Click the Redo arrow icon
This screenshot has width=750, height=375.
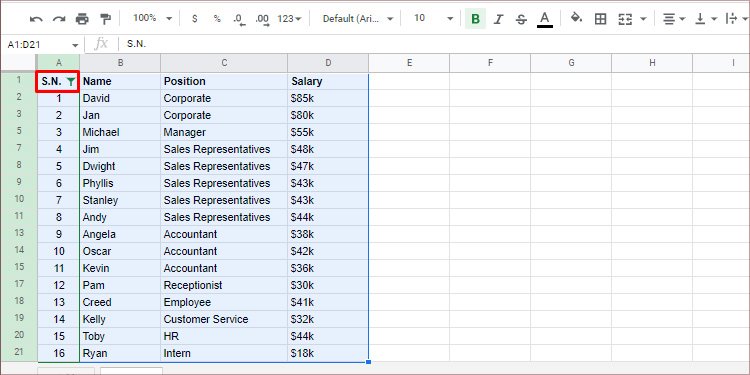click(59, 19)
